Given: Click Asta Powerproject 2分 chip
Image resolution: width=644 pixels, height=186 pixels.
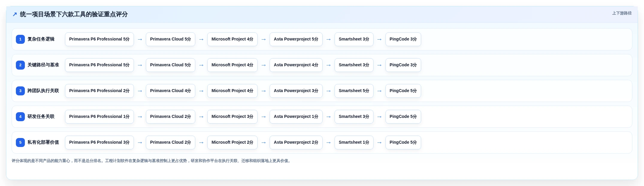Looking at the screenshot, I should 296,142.
